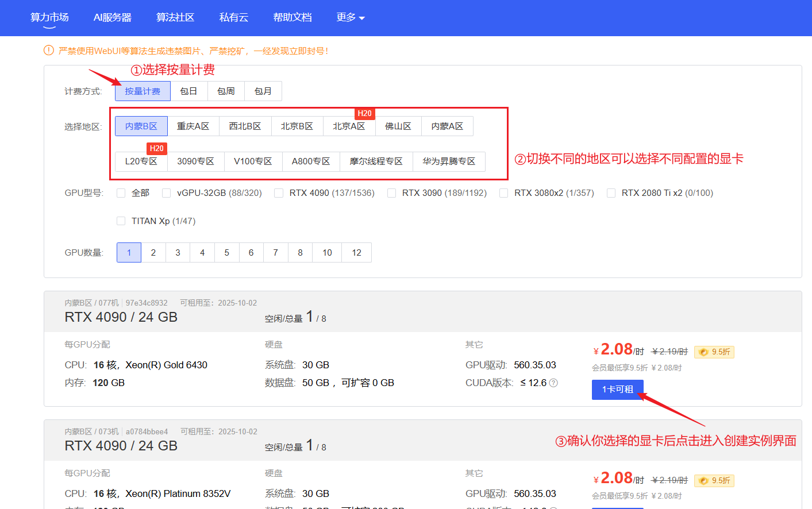This screenshot has height=509, width=812.
Task: Select the 佛山区 region
Action: [x=398, y=126]
